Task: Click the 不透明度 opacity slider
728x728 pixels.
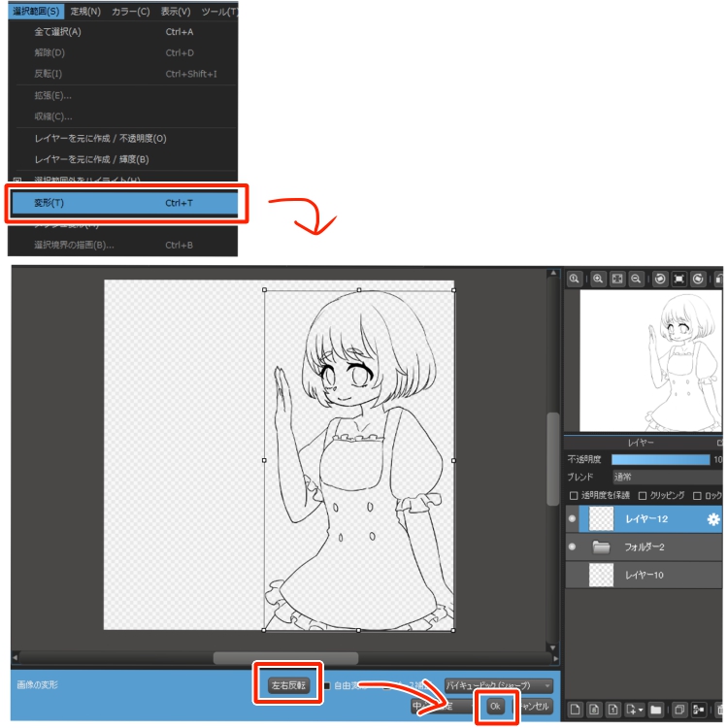Action: point(660,460)
